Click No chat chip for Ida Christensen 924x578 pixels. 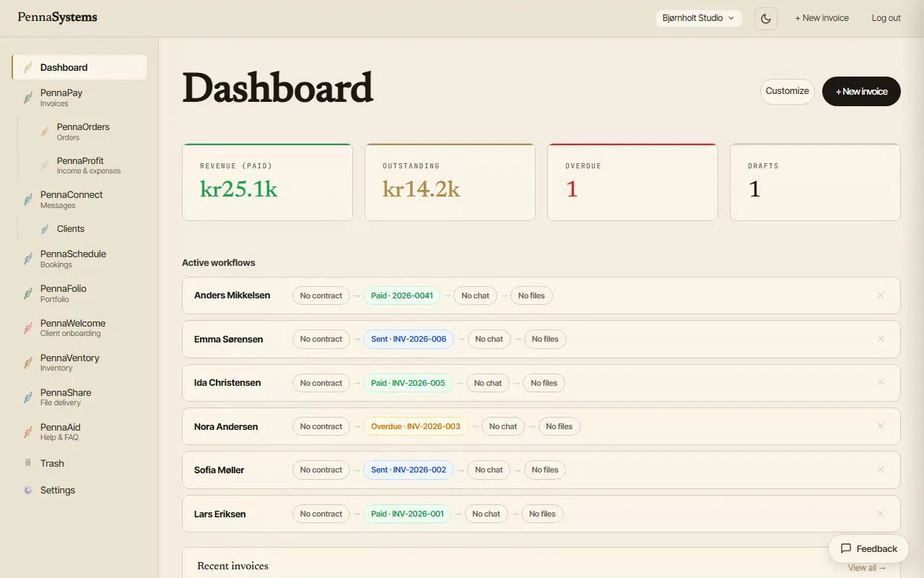pyautogui.click(x=488, y=383)
